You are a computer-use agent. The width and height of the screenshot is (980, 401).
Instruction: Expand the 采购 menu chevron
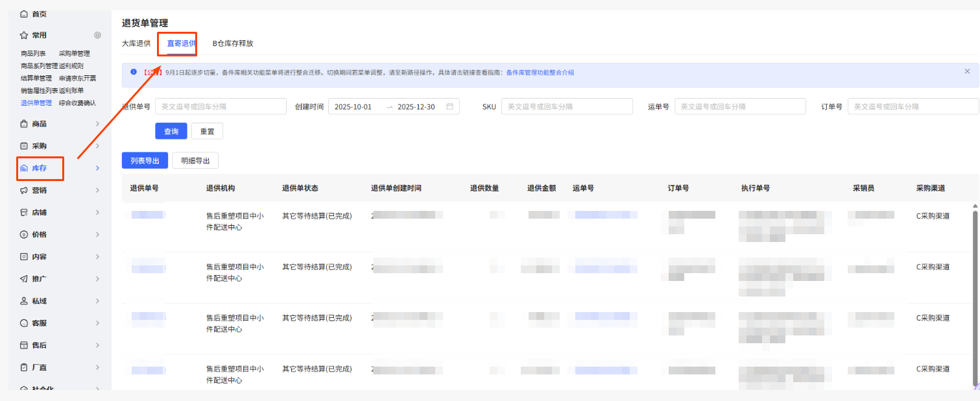coord(97,146)
